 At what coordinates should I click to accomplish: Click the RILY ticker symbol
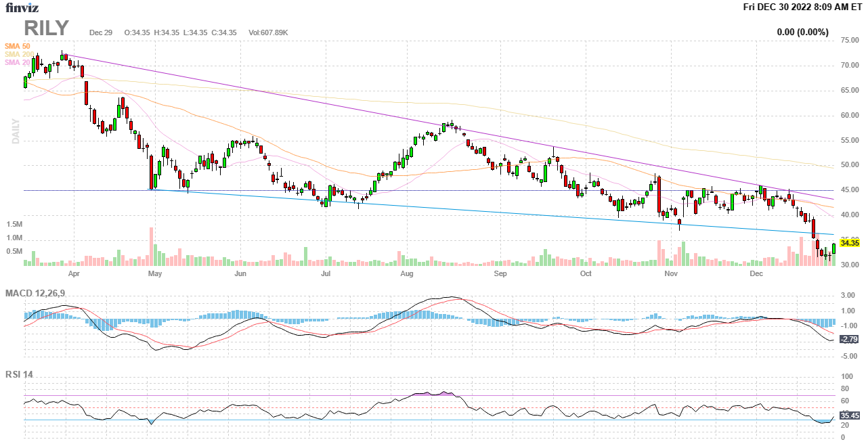[x=47, y=28]
